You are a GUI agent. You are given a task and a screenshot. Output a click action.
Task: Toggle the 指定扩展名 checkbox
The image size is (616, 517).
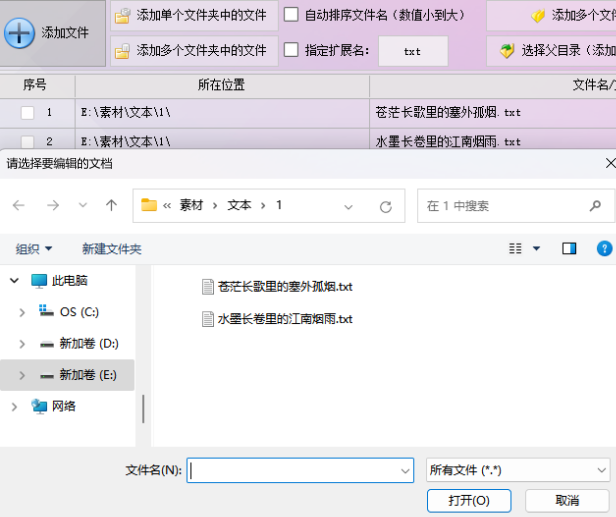coord(291,50)
